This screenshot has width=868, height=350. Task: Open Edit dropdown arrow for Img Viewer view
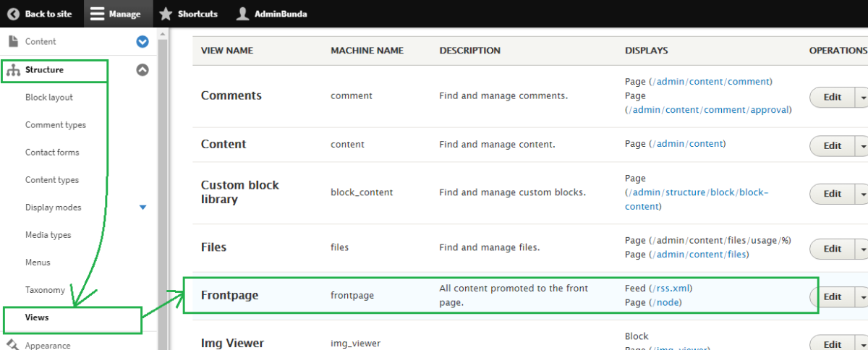pos(862,344)
